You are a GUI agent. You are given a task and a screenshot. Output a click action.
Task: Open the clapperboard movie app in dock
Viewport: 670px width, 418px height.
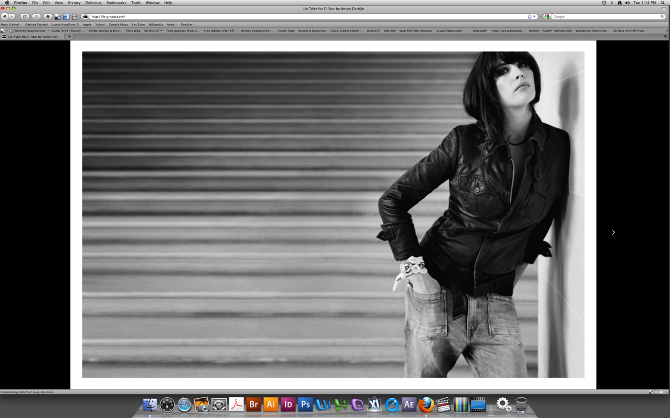pyautogui.click(x=443, y=404)
